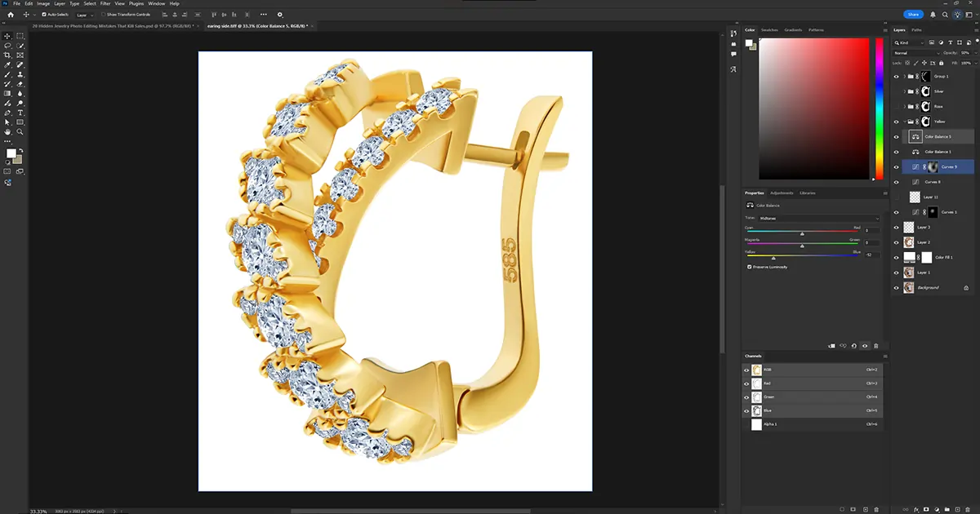
Task: Open the Filter menu
Action: click(105, 4)
